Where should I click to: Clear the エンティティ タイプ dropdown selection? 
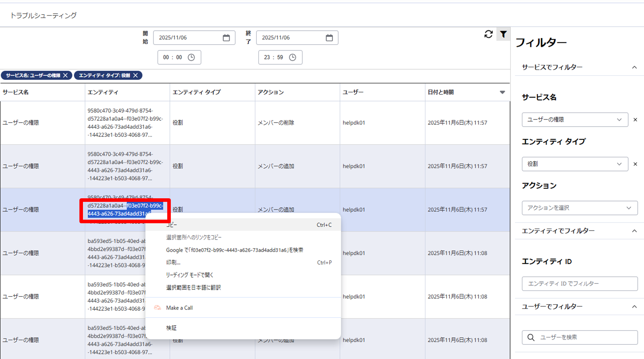click(x=635, y=164)
